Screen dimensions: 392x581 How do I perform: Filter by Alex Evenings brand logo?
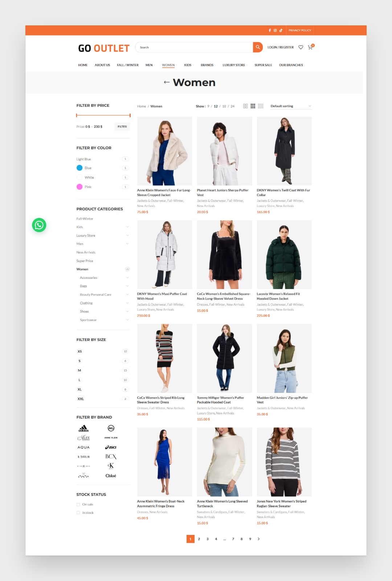(83, 438)
